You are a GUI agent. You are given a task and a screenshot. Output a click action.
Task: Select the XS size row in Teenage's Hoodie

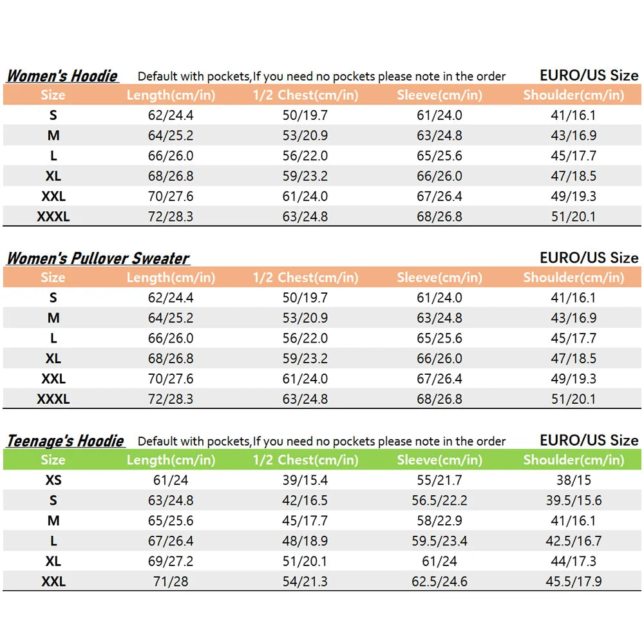53,480
